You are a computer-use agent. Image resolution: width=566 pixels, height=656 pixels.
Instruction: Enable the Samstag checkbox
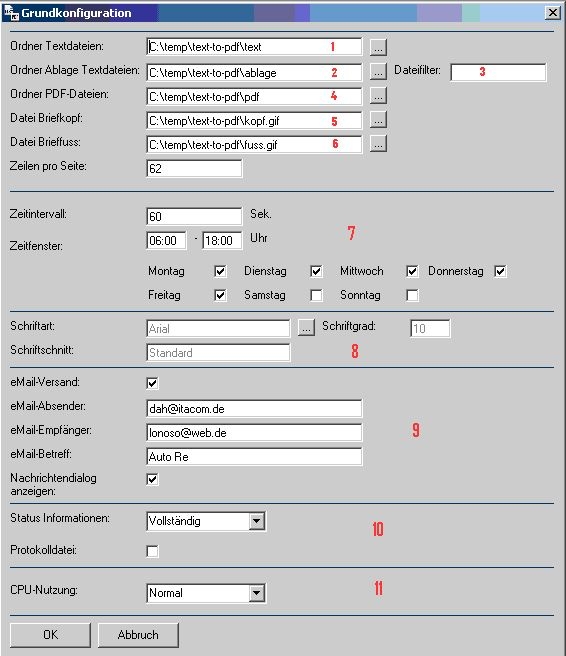coord(316,295)
